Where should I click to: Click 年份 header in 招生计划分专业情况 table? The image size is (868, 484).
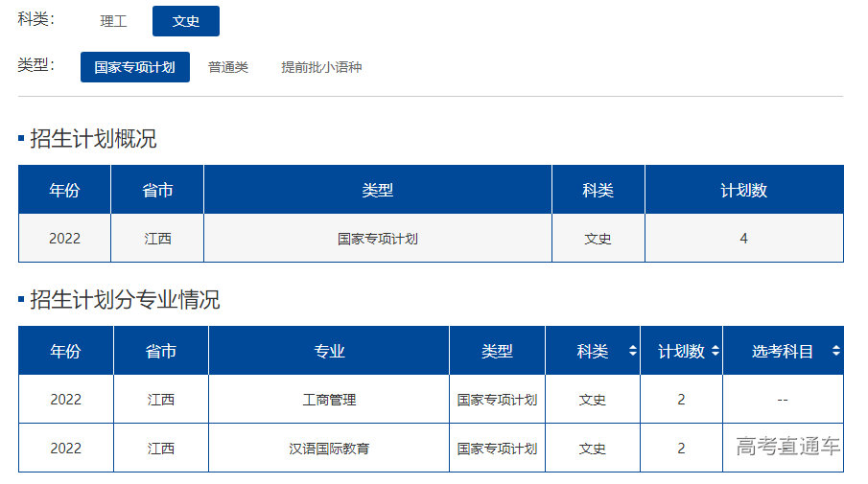(x=65, y=352)
